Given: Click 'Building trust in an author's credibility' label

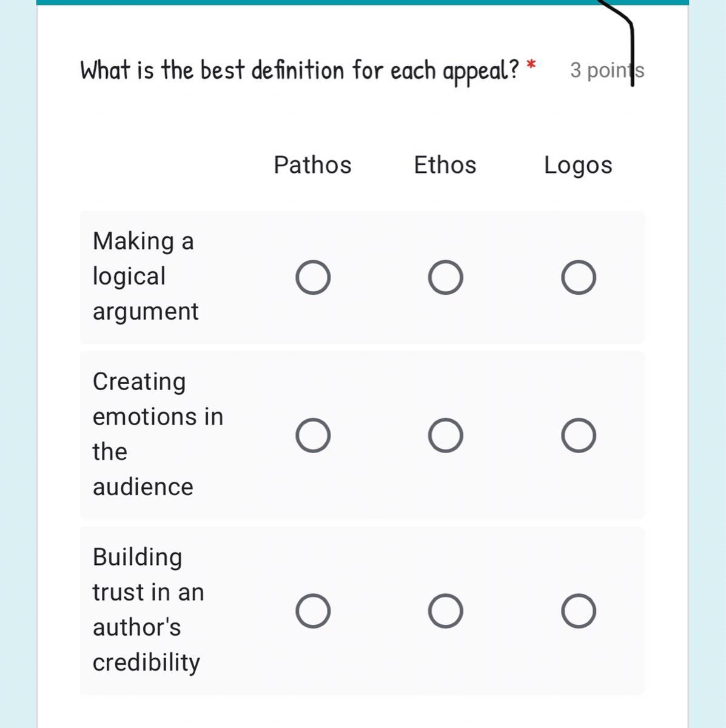Looking at the screenshot, I should 148,610.
